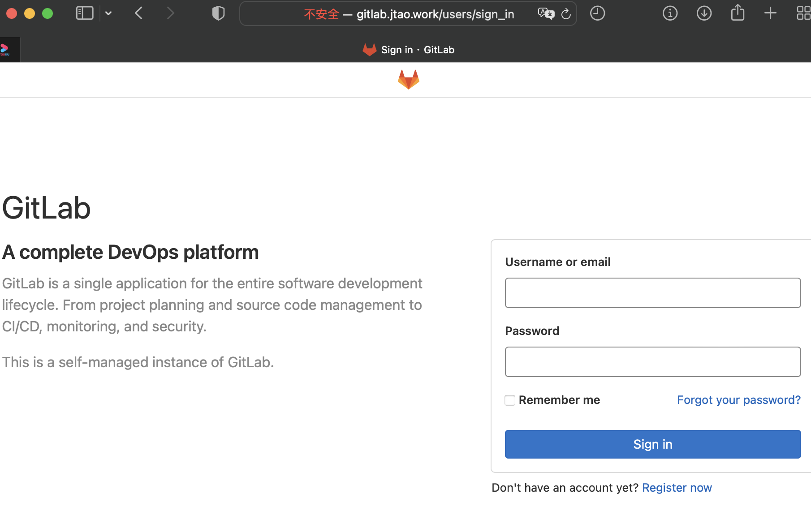Focus the Username or email field
The height and width of the screenshot is (532, 811).
(x=652, y=293)
